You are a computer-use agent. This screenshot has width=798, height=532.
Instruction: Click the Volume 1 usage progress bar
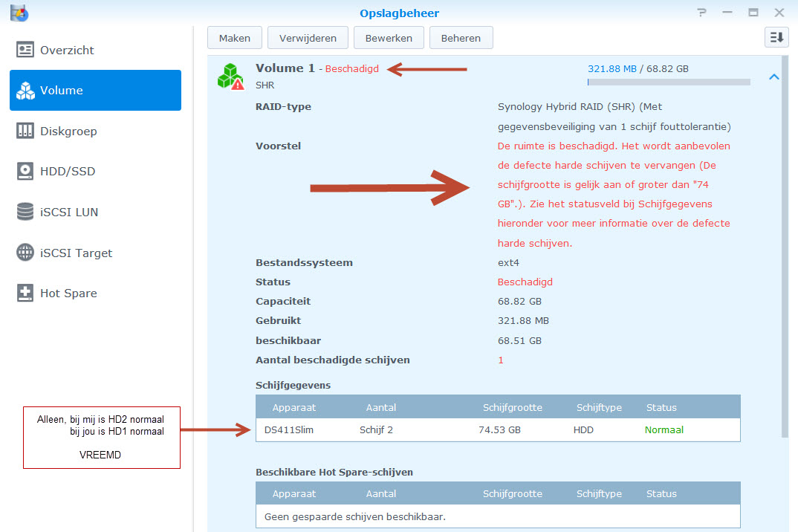[x=669, y=82]
